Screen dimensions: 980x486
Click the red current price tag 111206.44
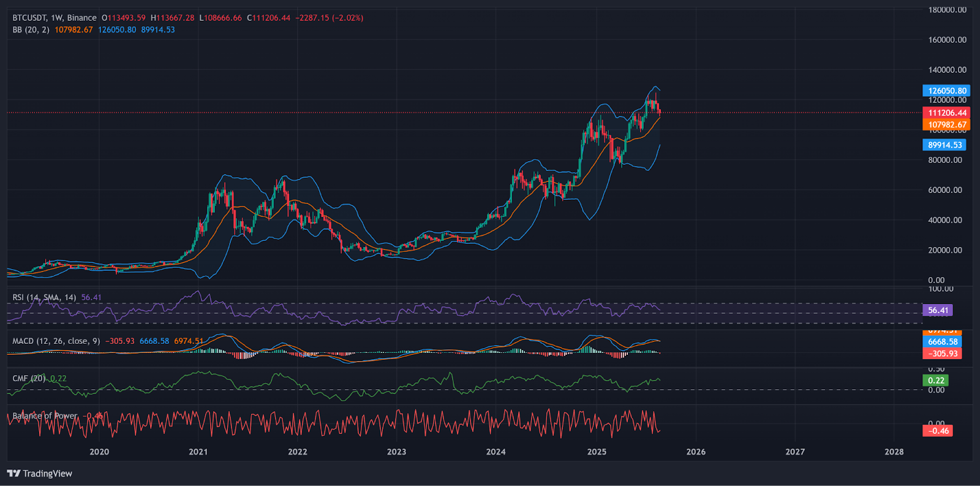(x=946, y=113)
